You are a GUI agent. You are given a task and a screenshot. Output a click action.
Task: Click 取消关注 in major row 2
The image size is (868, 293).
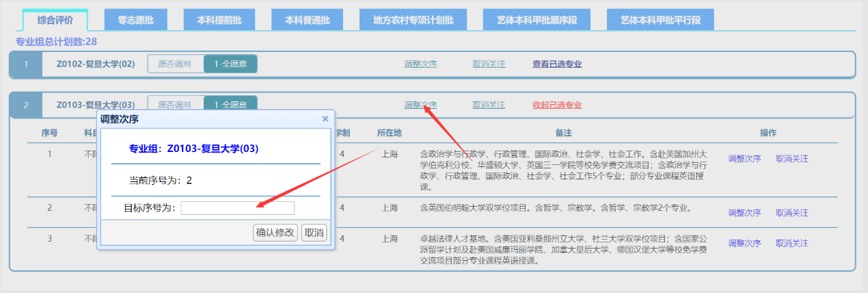[792, 213]
